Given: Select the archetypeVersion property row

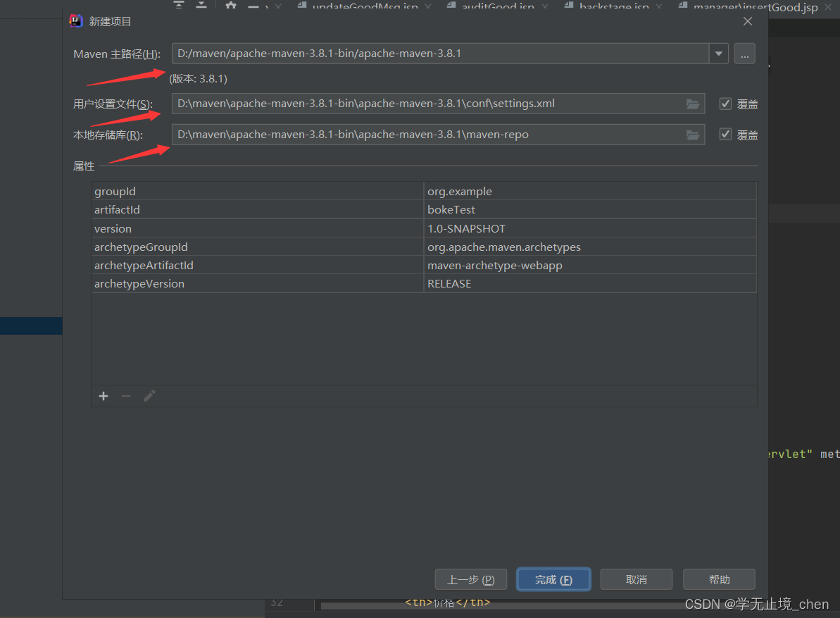Looking at the screenshot, I should point(424,283).
